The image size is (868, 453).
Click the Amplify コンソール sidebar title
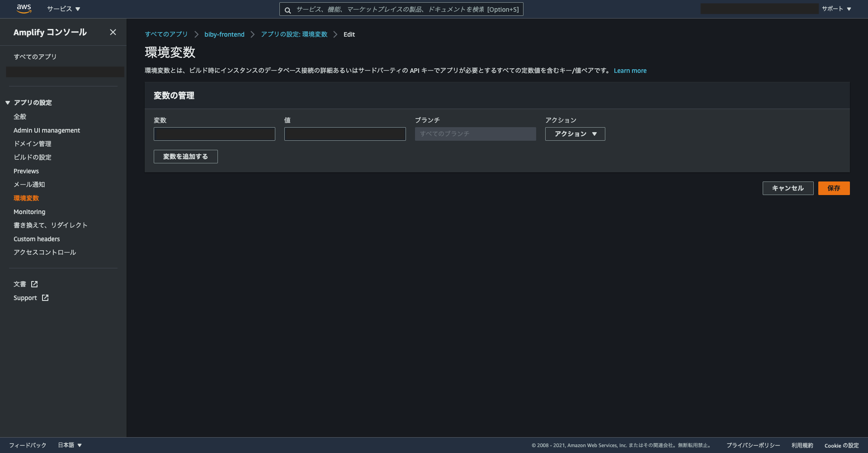pos(50,32)
